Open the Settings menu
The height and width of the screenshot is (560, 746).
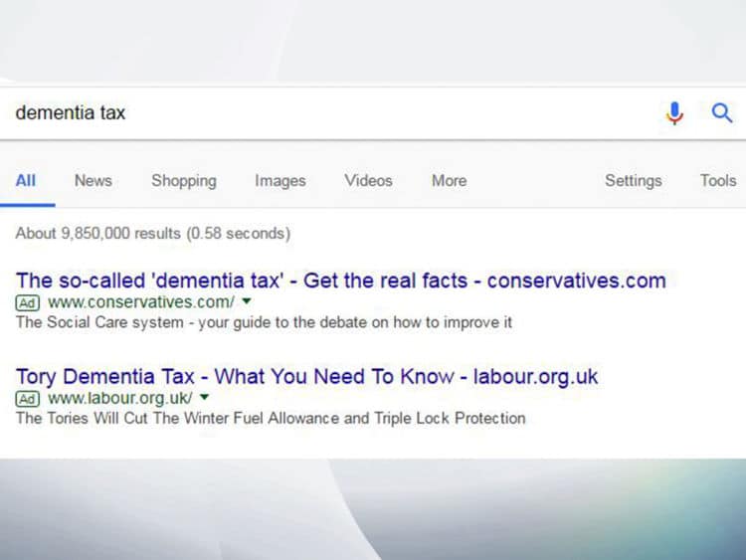(633, 181)
